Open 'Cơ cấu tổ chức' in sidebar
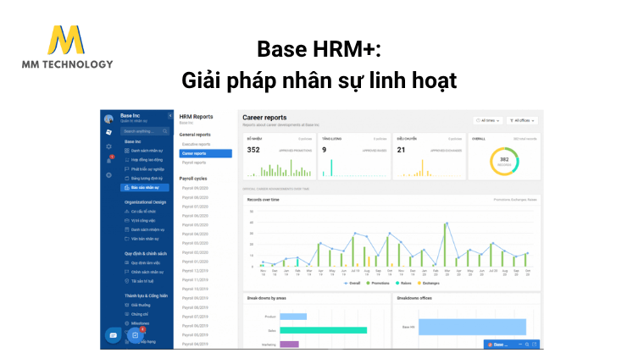The image size is (644, 364). (x=143, y=212)
